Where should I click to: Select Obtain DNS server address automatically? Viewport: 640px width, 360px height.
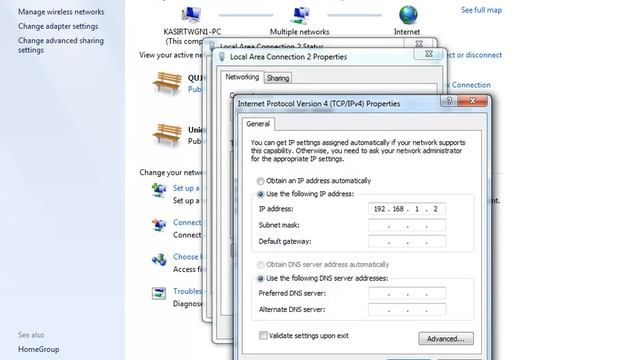pos(260,265)
